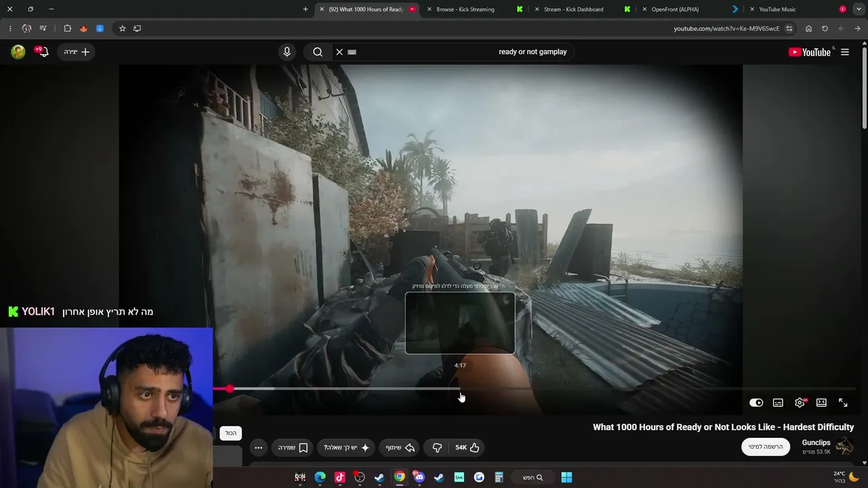This screenshot has width=868, height=488.
Task: Click the taskbar חפש search box
Action: click(533, 477)
